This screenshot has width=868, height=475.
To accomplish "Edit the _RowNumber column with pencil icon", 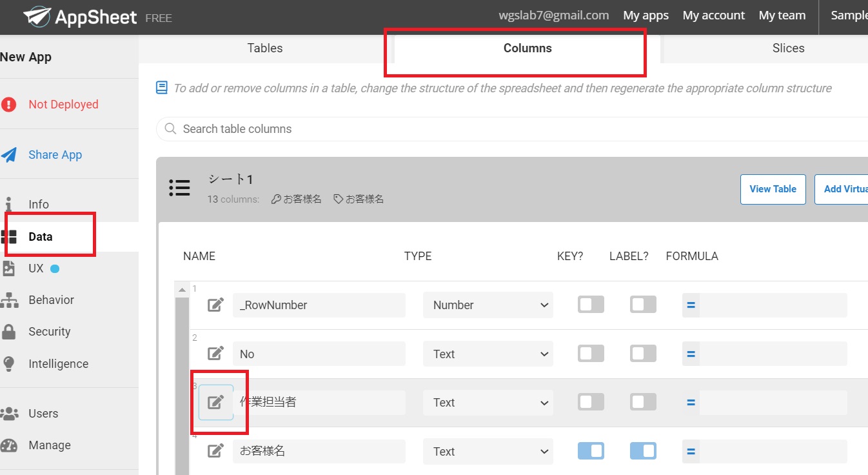I will tap(216, 305).
